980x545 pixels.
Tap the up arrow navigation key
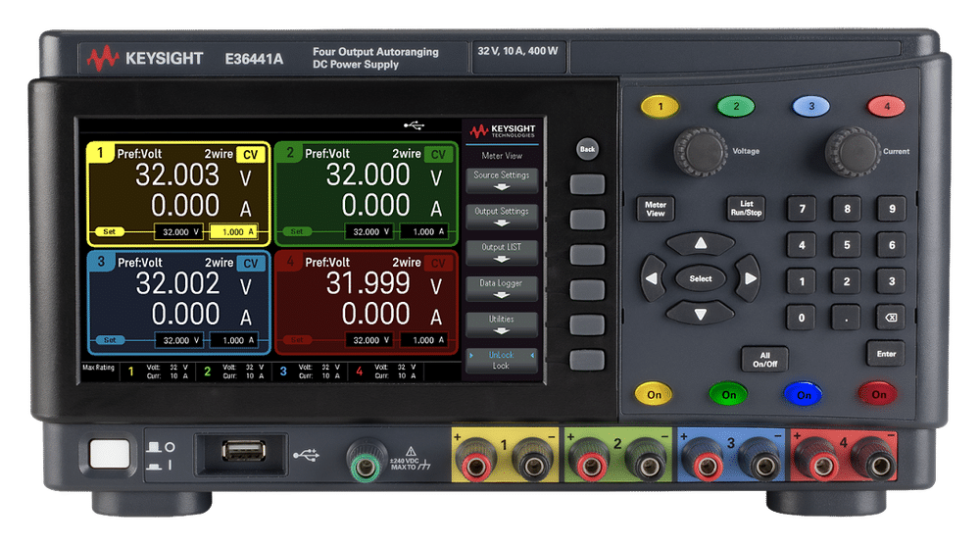click(x=701, y=243)
